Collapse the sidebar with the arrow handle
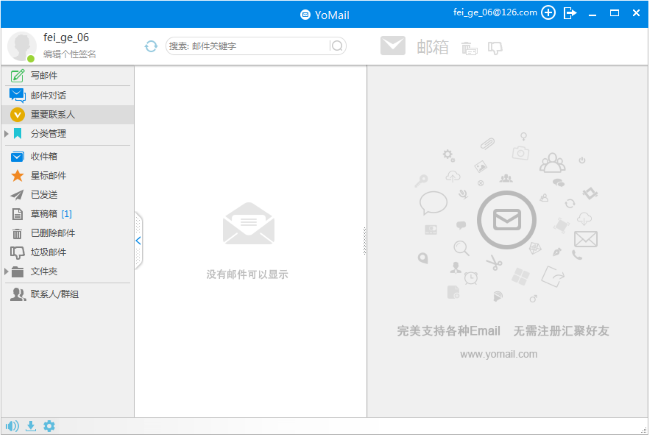The image size is (650, 435). point(138,240)
